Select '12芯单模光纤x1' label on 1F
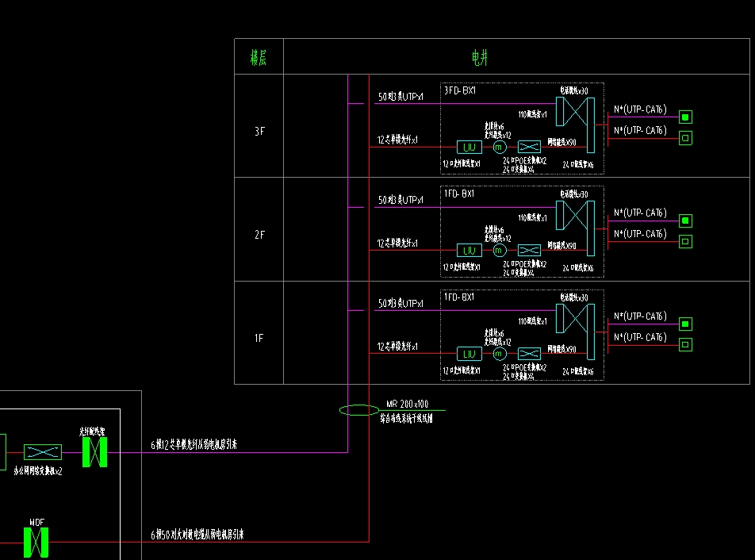Screen dimensions: 755x560 (397, 347)
